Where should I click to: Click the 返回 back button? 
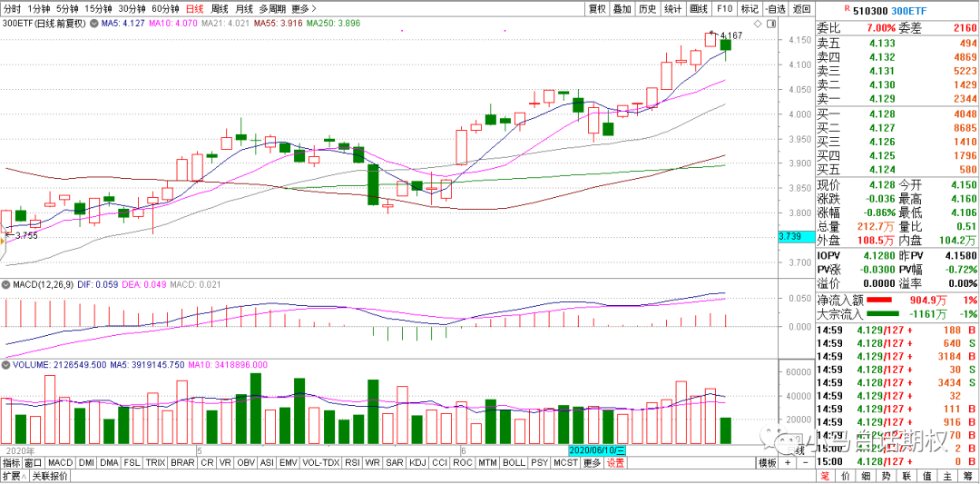(802, 9)
